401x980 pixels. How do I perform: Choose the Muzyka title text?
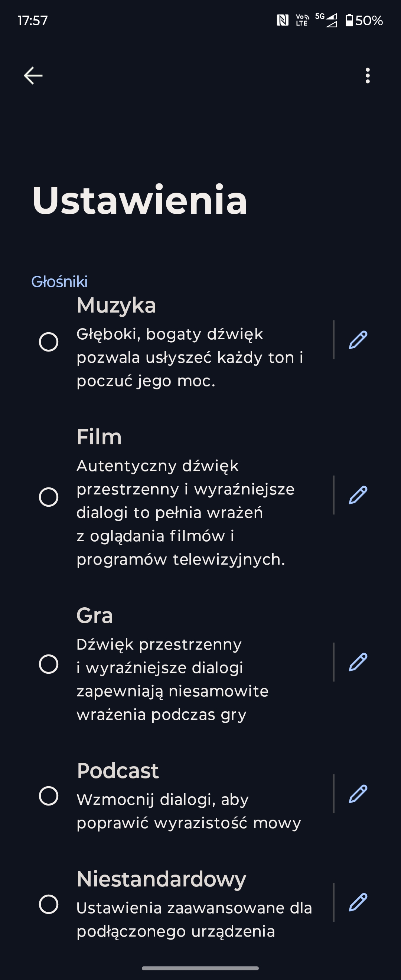117,305
